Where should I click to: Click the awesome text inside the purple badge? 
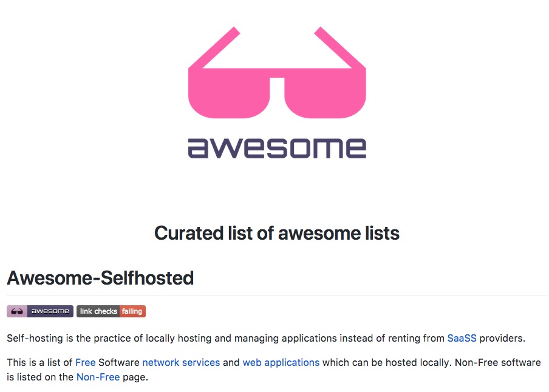tap(50, 311)
